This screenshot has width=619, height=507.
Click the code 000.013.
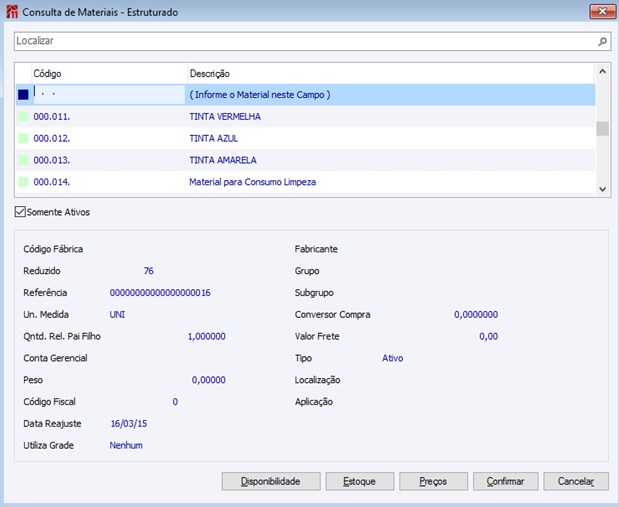pos(52,160)
